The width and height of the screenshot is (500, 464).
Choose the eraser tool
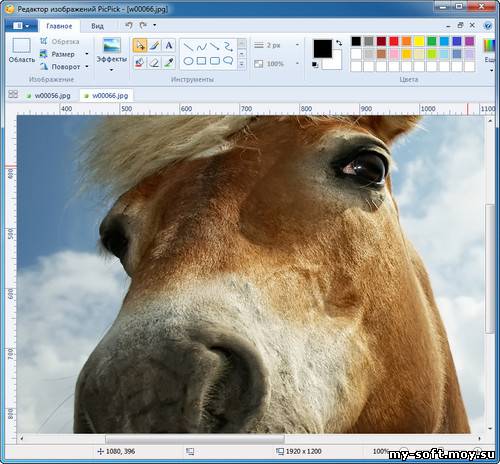point(154,62)
